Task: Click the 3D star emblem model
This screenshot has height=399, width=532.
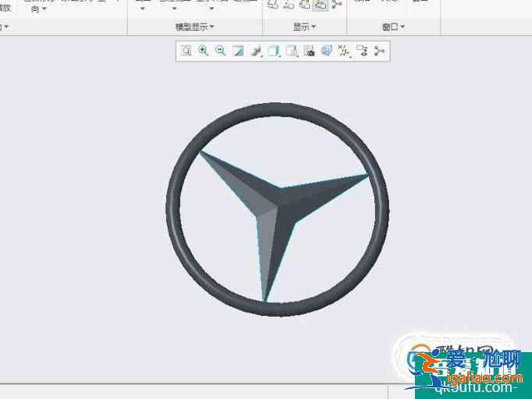Action: (278, 209)
